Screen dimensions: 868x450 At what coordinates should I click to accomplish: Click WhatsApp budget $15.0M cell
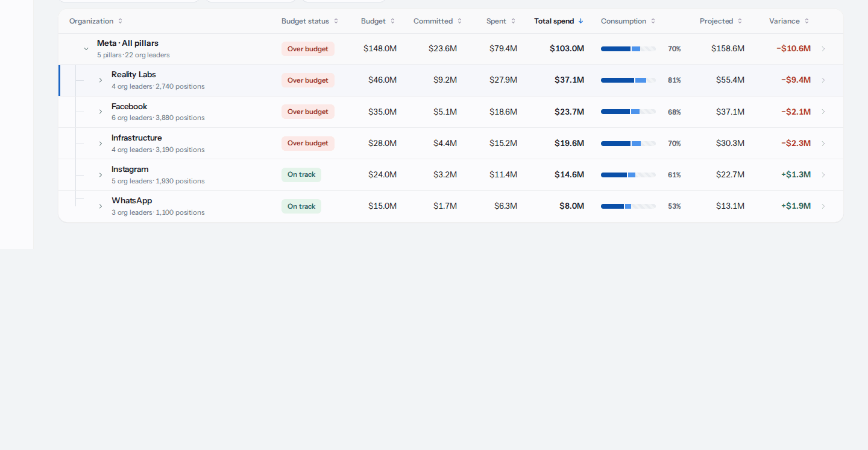coord(382,206)
